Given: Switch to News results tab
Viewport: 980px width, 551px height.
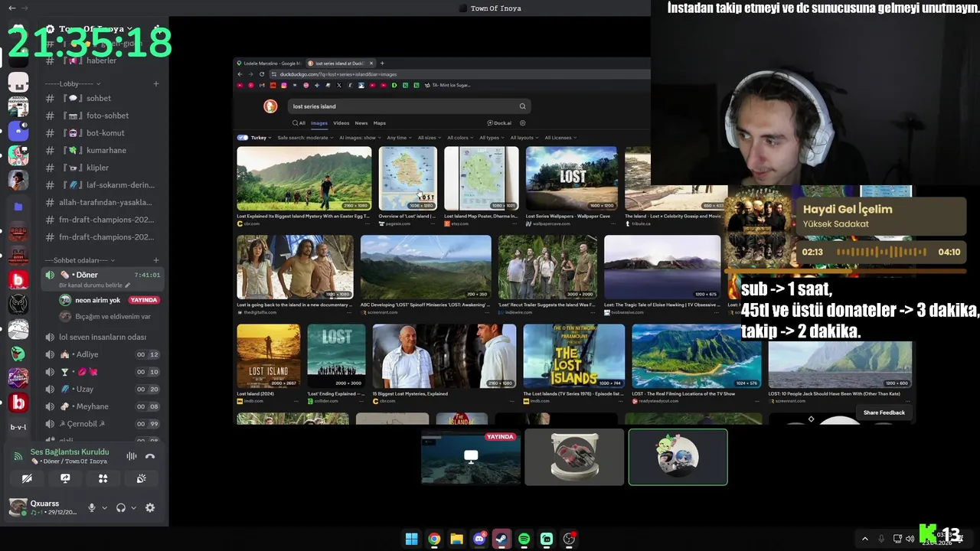Looking at the screenshot, I should coord(361,123).
